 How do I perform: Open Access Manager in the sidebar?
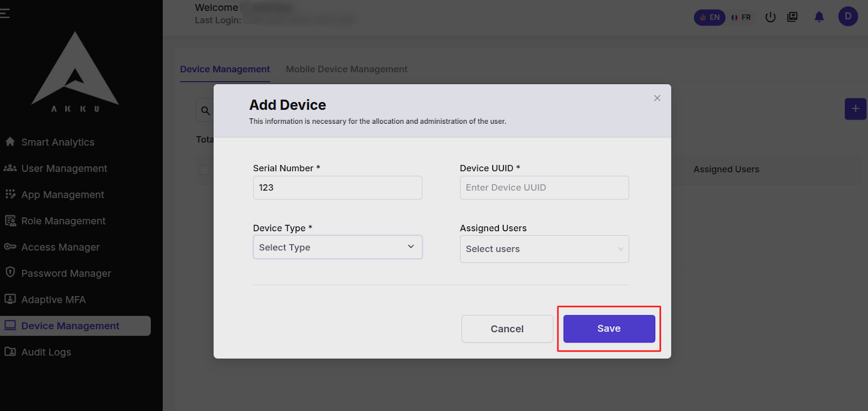pyautogui.click(x=60, y=247)
